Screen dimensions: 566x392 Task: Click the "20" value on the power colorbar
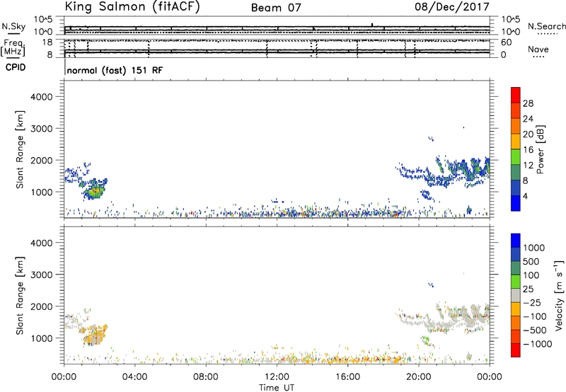[x=528, y=134]
